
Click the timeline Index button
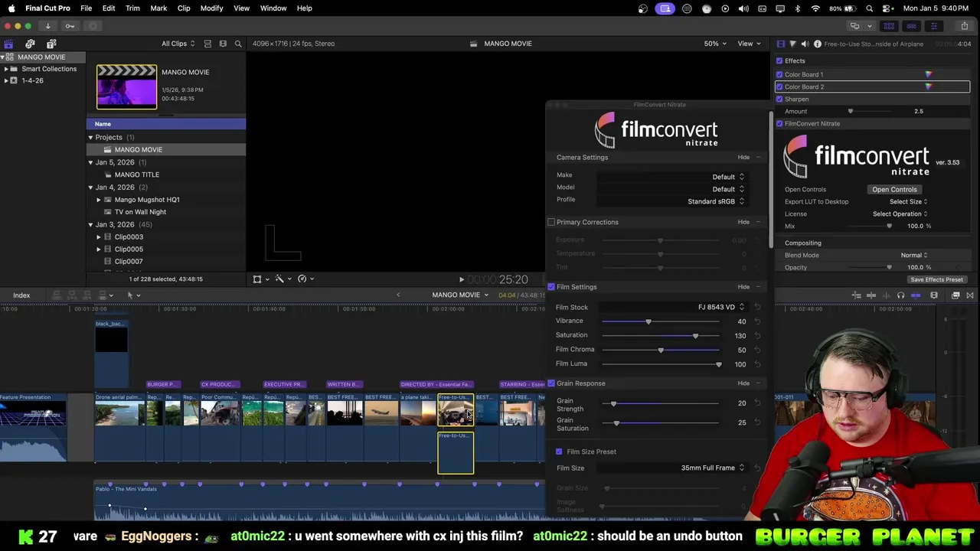(x=21, y=295)
